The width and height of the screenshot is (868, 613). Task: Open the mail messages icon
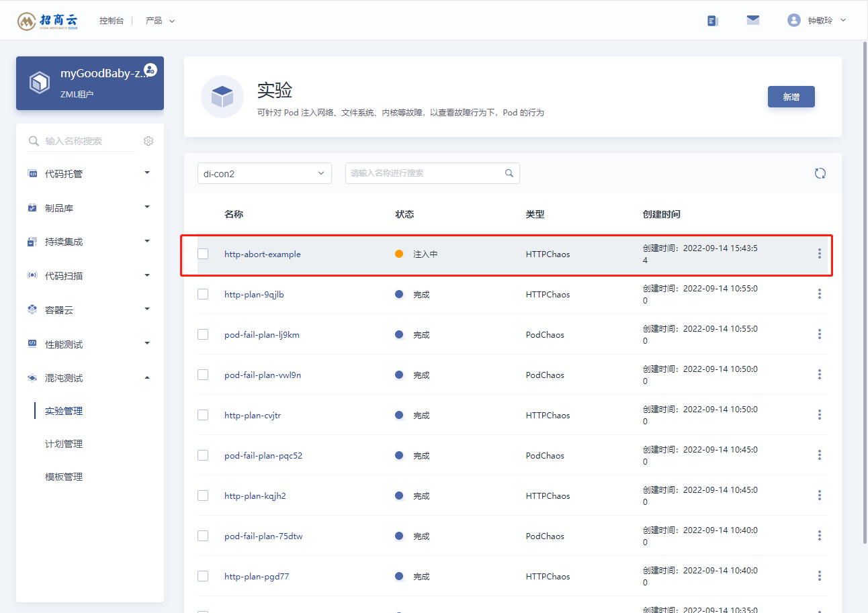tap(753, 20)
